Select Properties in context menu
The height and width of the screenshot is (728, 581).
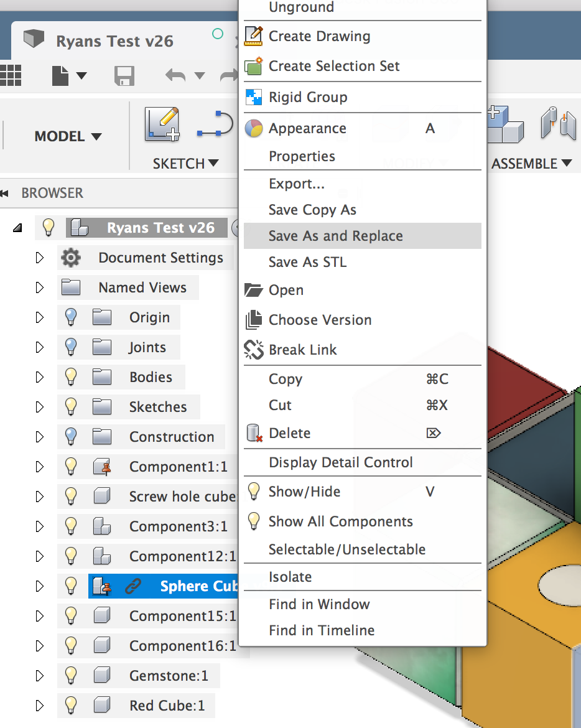coord(363,156)
